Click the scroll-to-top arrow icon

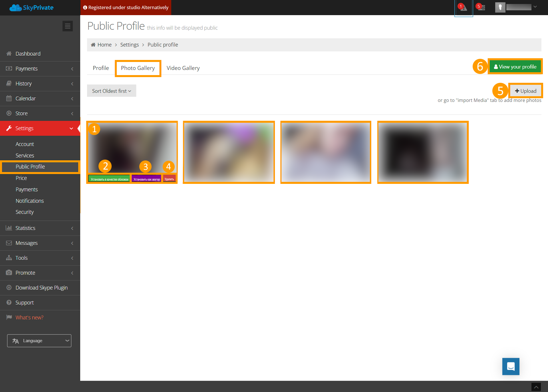pos(536,387)
